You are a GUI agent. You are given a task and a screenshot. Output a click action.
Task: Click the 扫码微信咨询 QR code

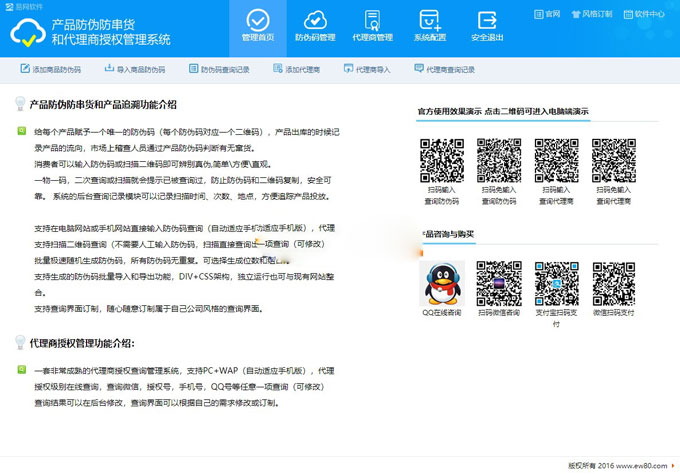pos(498,282)
